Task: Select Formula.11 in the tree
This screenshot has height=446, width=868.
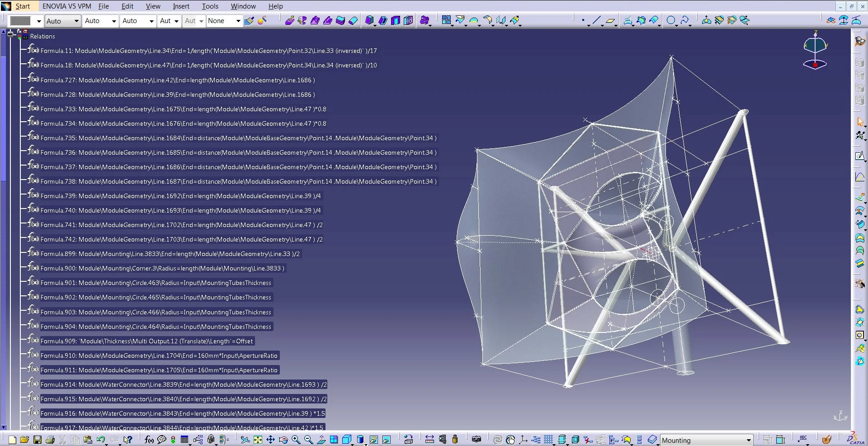Action: point(208,51)
